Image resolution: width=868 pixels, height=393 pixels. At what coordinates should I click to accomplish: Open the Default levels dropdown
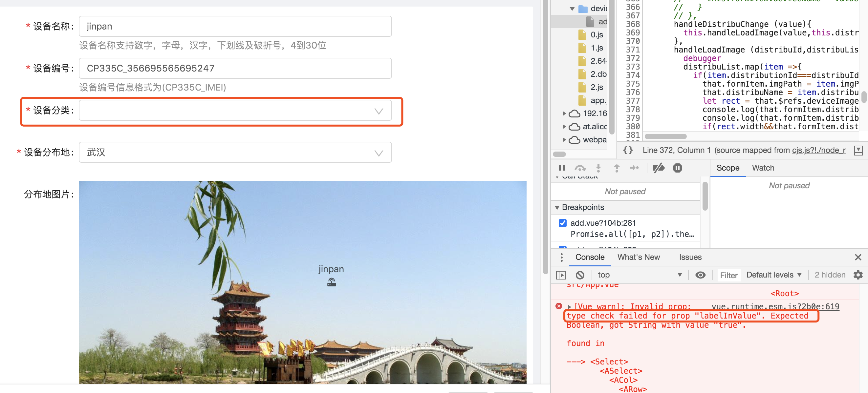coord(774,275)
